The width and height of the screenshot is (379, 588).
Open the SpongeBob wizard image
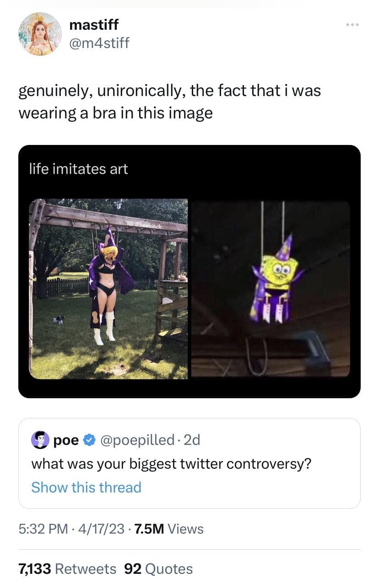pos(271,289)
